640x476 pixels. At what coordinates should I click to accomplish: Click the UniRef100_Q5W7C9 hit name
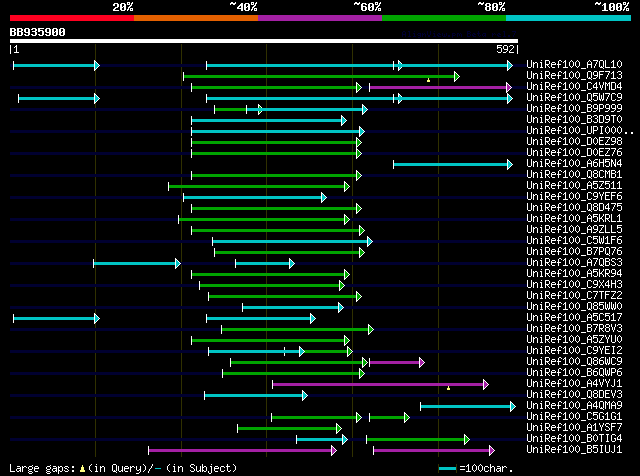(x=574, y=98)
